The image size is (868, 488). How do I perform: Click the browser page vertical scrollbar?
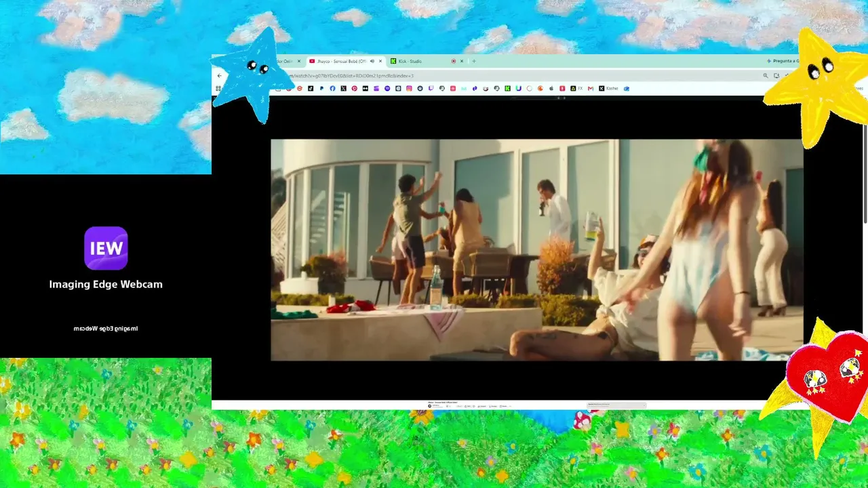(x=865, y=174)
